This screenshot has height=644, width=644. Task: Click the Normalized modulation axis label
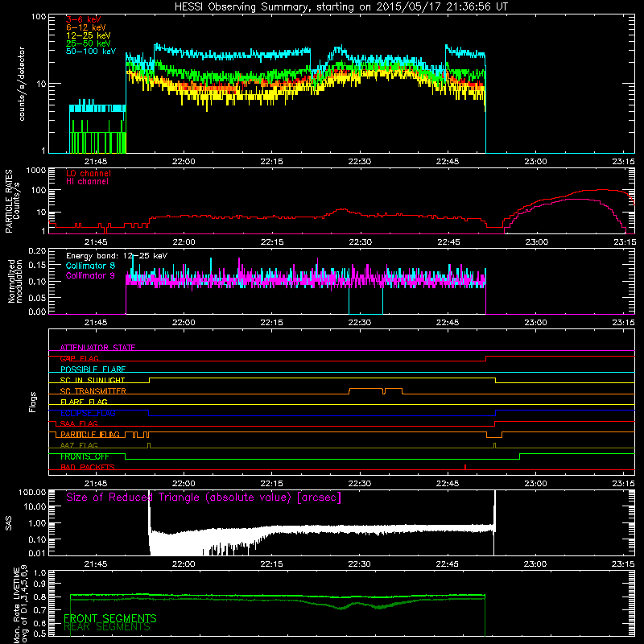coord(15,281)
